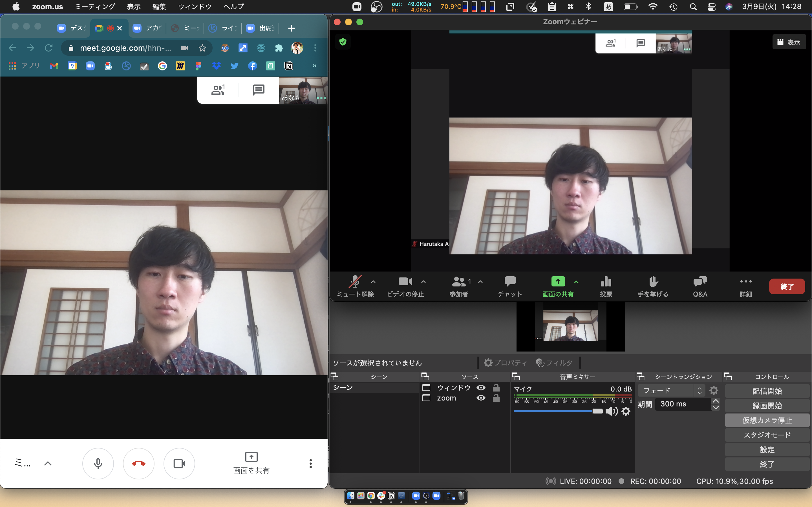Open OBS audio mixer gear settings

coord(626,411)
